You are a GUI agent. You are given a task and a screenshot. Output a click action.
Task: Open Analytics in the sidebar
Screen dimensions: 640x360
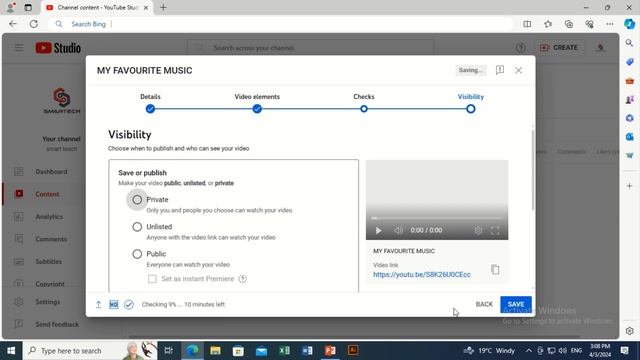(44, 217)
